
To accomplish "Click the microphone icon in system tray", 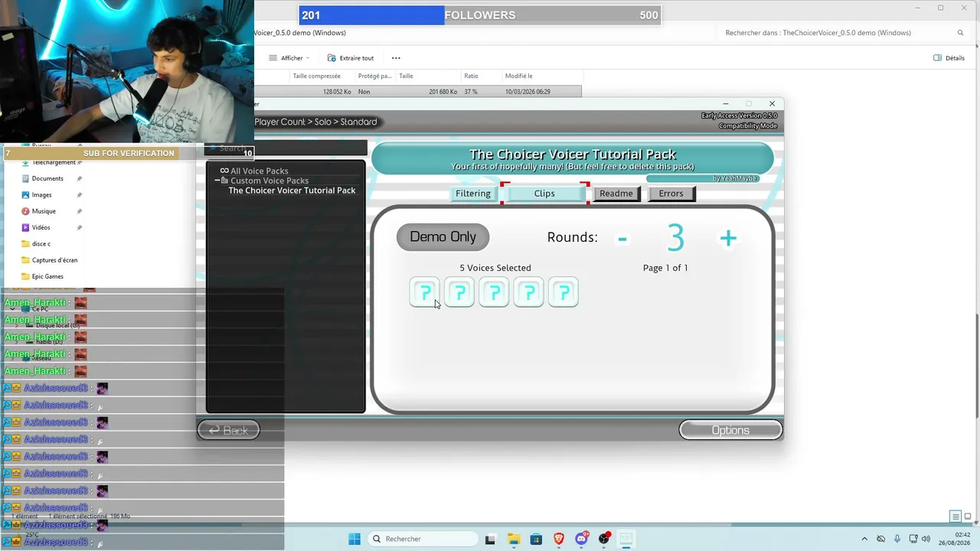I will click(x=897, y=539).
